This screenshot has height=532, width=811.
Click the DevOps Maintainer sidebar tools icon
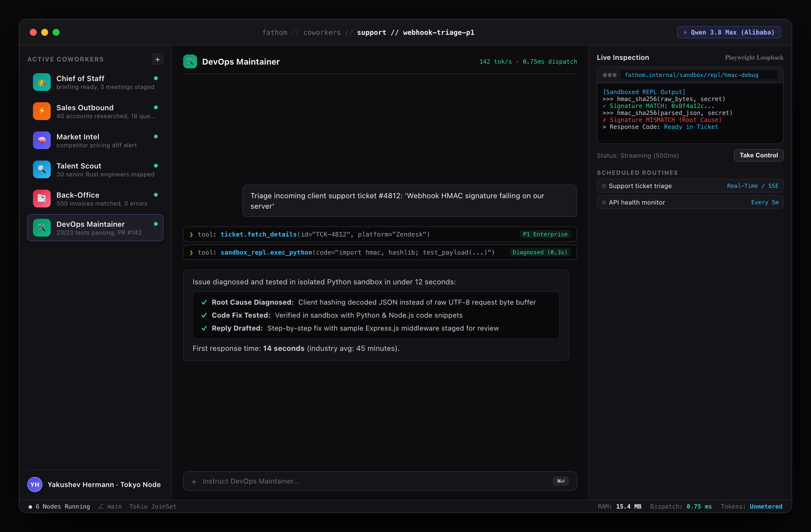pos(42,227)
